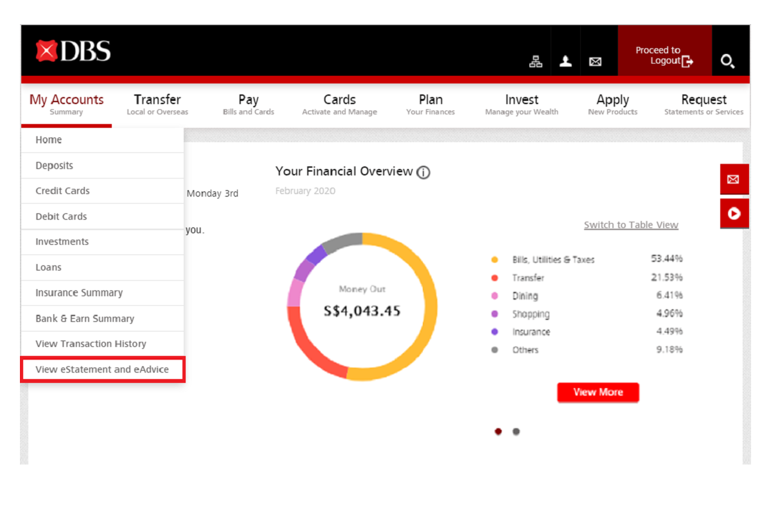This screenshot has width=771, height=532.
Task: Click the DBS logo
Action: coord(73,51)
